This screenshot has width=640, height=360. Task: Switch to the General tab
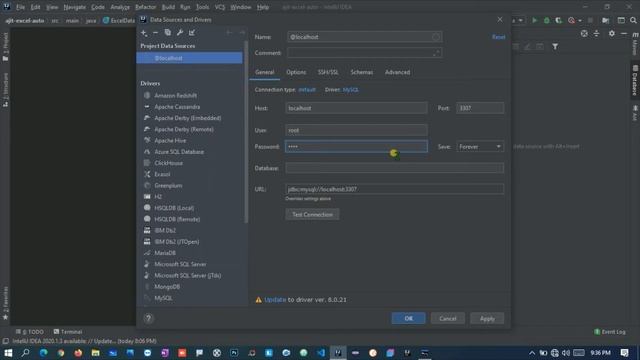(x=264, y=72)
